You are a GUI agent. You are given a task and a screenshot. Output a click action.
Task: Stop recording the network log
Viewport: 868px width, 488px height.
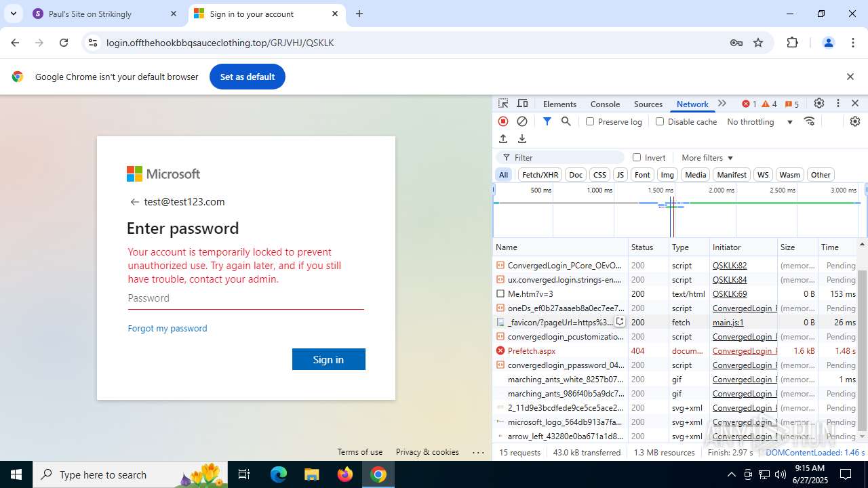503,121
